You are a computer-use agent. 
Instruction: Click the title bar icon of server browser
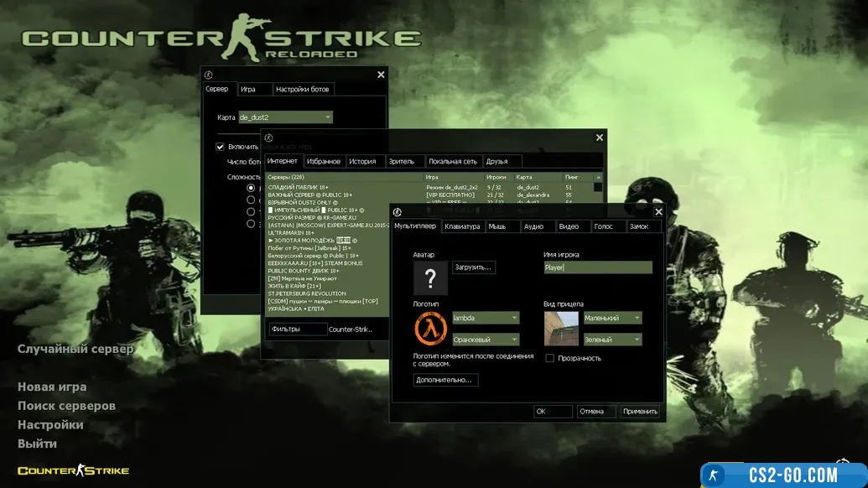tap(268, 138)
